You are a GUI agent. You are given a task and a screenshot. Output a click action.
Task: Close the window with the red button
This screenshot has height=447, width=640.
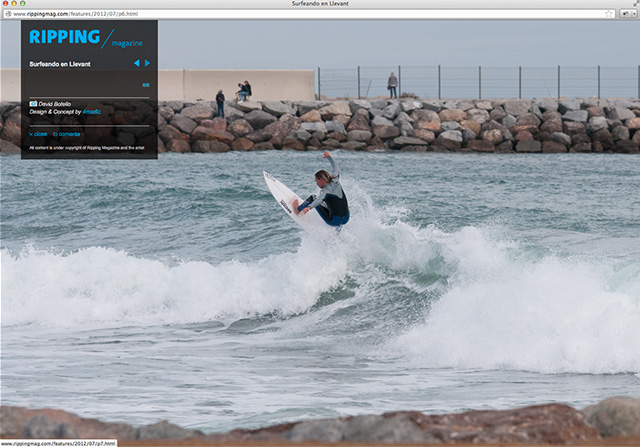[x=7, y=4]
